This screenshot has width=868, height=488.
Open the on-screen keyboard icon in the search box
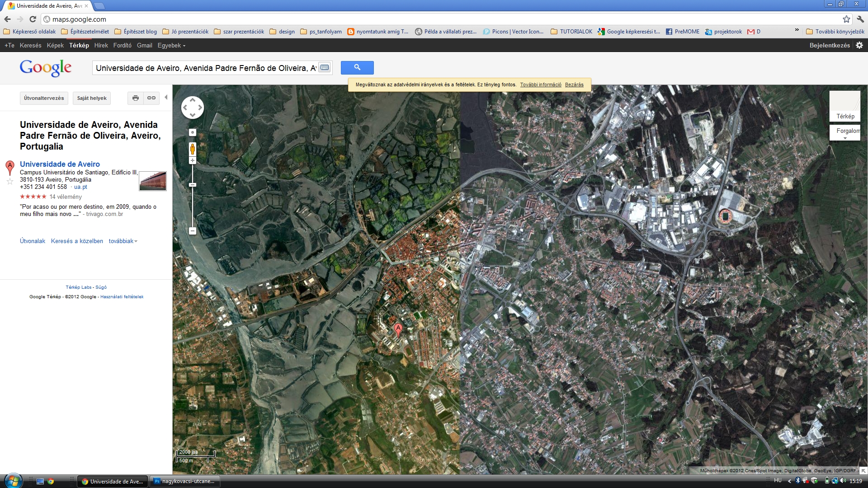tap(324, 68)
